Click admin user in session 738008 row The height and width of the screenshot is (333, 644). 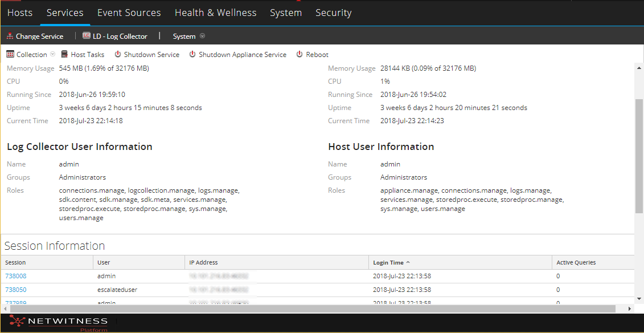tap(106, 277)
